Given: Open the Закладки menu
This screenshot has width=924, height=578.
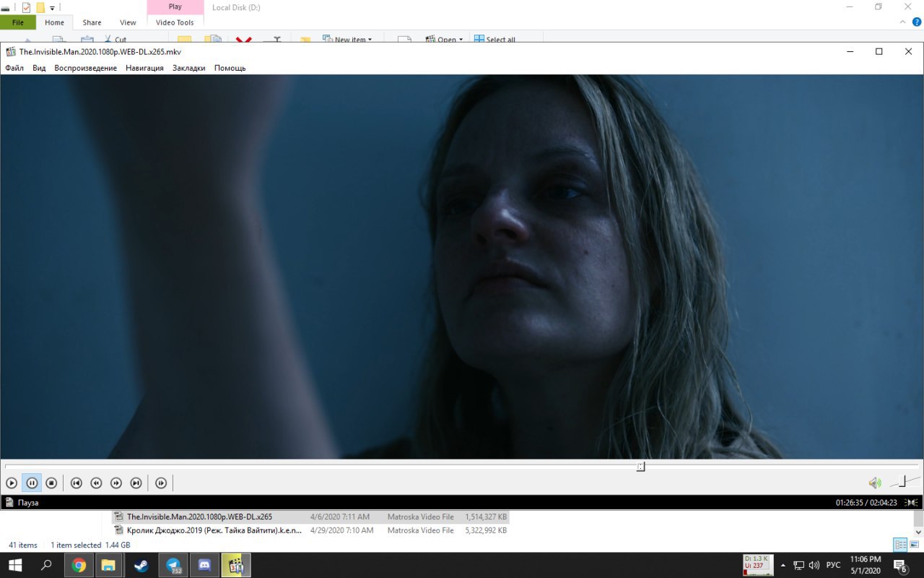Looking at the screenshot, I should click(x=188, y=68).
